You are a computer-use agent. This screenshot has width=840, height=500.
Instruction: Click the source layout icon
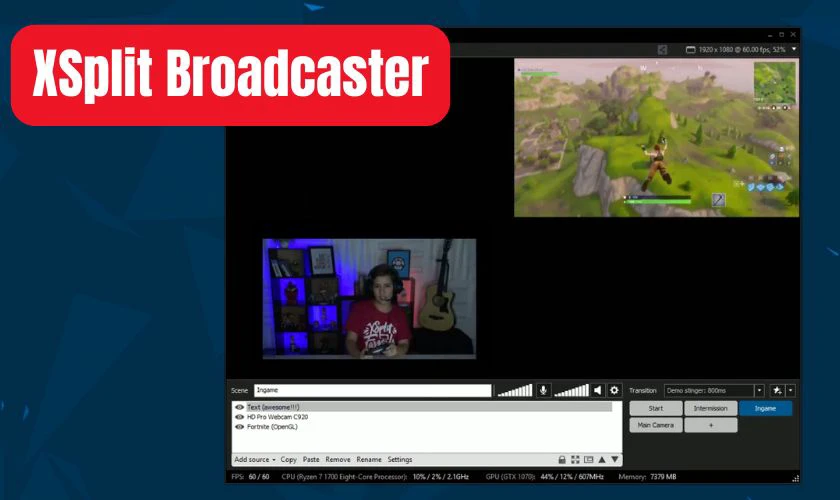coord(588,459)
